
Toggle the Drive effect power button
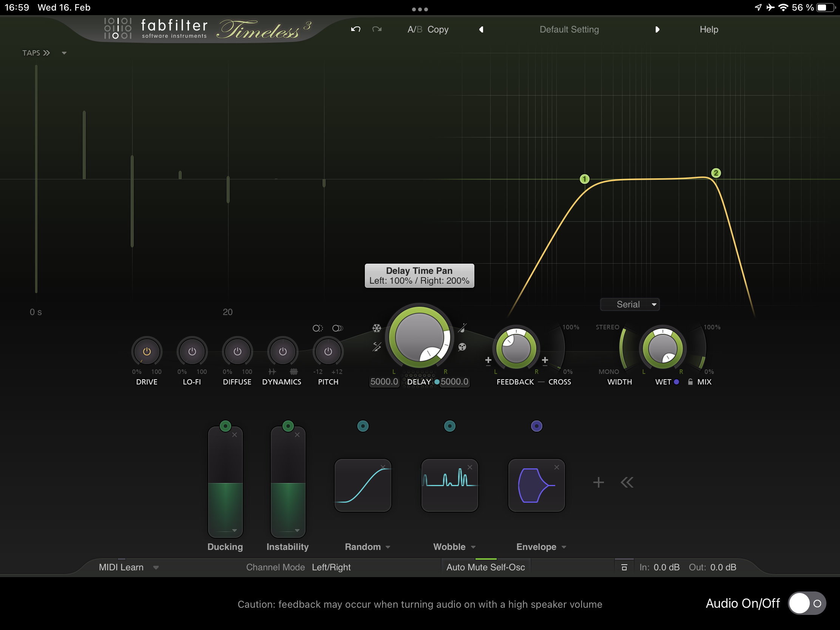pyautogui.click(x=147, y=352)
